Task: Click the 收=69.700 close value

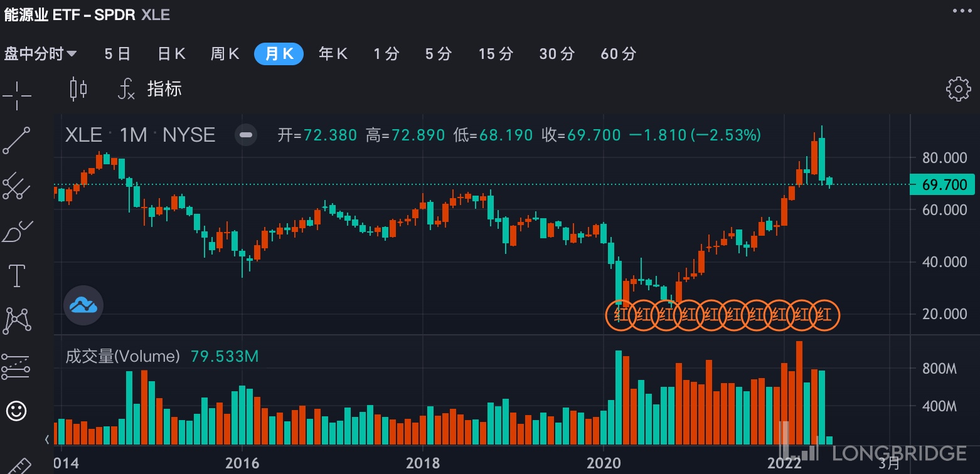Action: [x=581, y=135]
